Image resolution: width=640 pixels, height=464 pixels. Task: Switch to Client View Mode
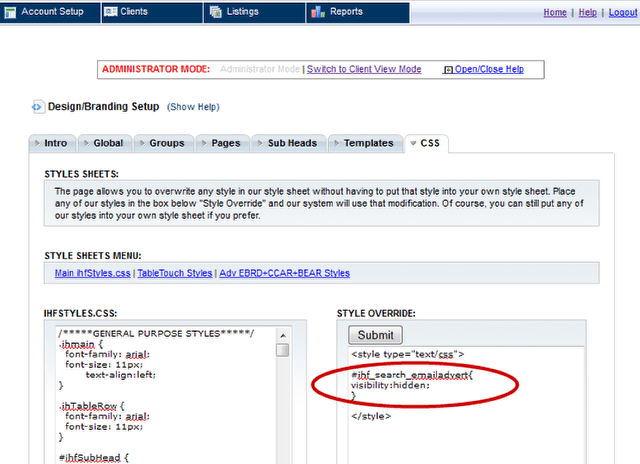pos(364,69)
